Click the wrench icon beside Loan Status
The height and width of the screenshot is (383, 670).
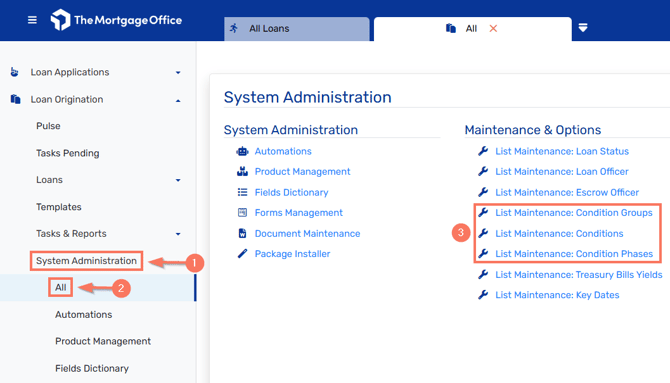tap(483, 151)
